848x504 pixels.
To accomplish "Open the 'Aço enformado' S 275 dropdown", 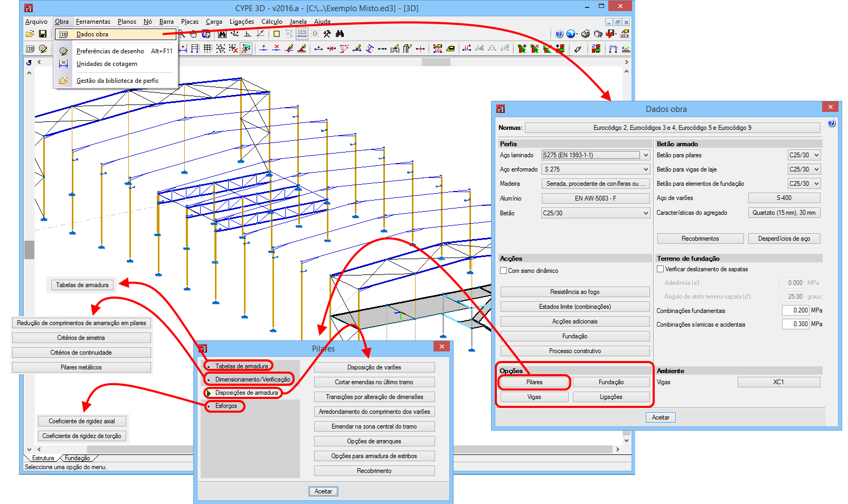I will click(x=596, y=169).
